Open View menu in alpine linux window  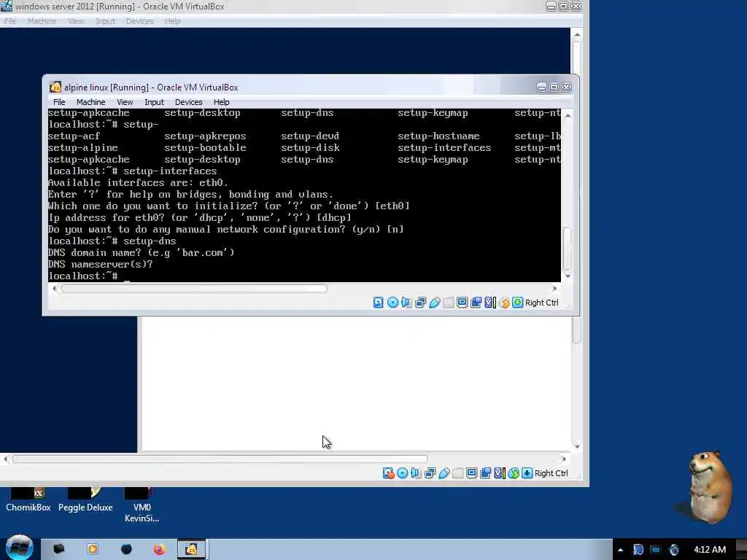(125, 102)
